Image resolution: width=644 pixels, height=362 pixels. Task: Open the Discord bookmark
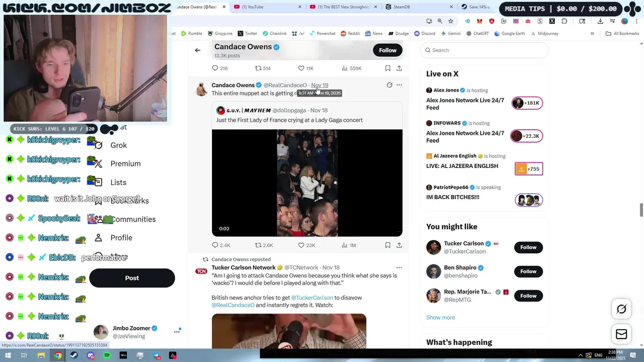click(x=425, y=34)
